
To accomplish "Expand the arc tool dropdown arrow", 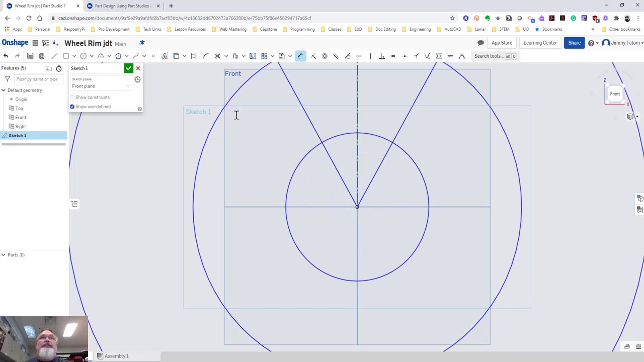I will 109,56.
